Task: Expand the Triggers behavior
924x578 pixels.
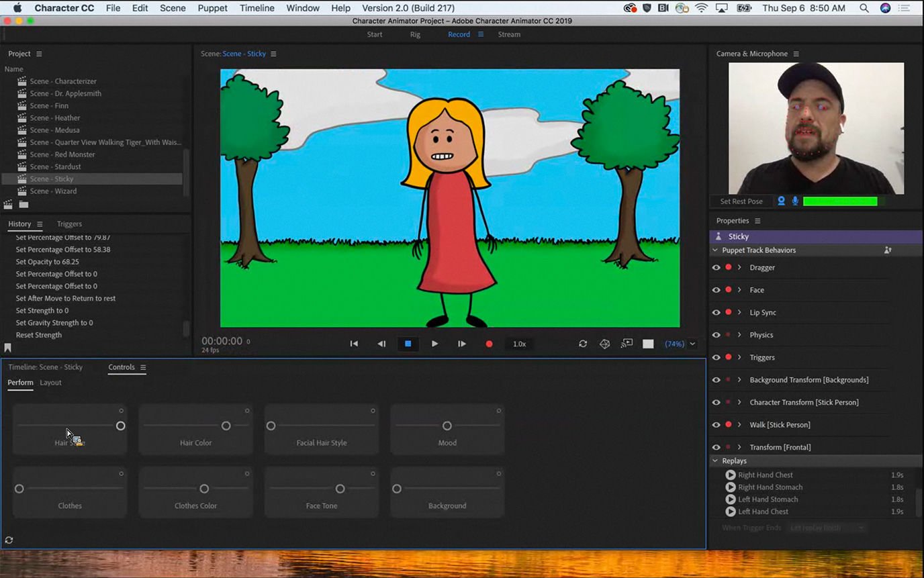Action: (x=739, y=357)
